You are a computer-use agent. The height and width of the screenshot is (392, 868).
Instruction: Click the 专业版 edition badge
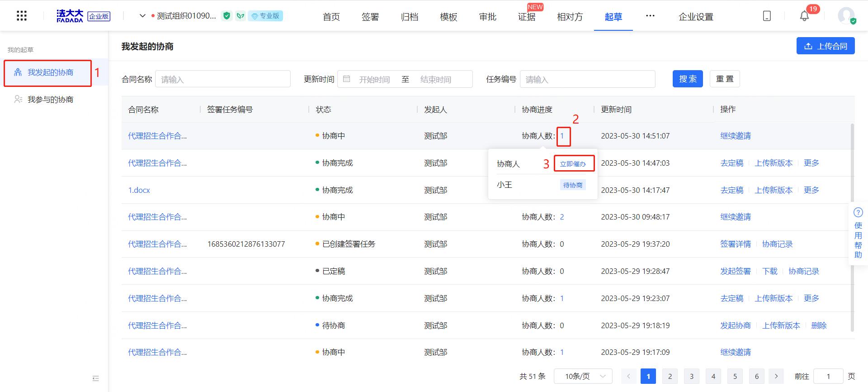[x=266, y=16]
